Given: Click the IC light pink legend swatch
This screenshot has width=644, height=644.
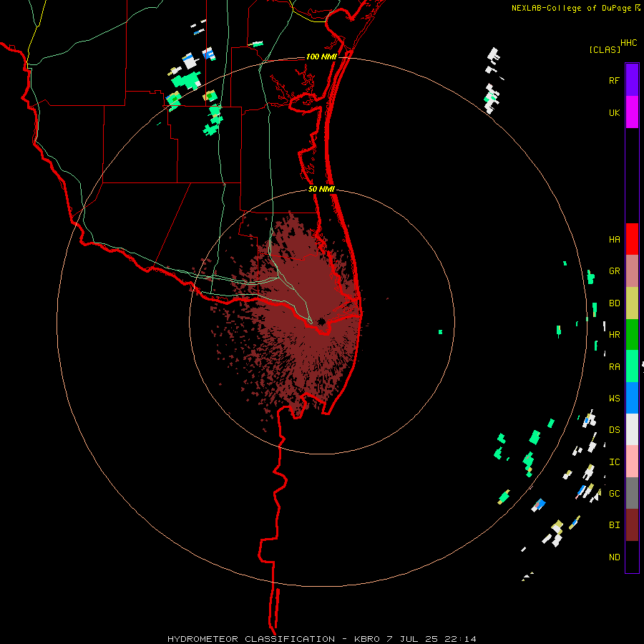Looking at the screenshot, I should (632, 462).
